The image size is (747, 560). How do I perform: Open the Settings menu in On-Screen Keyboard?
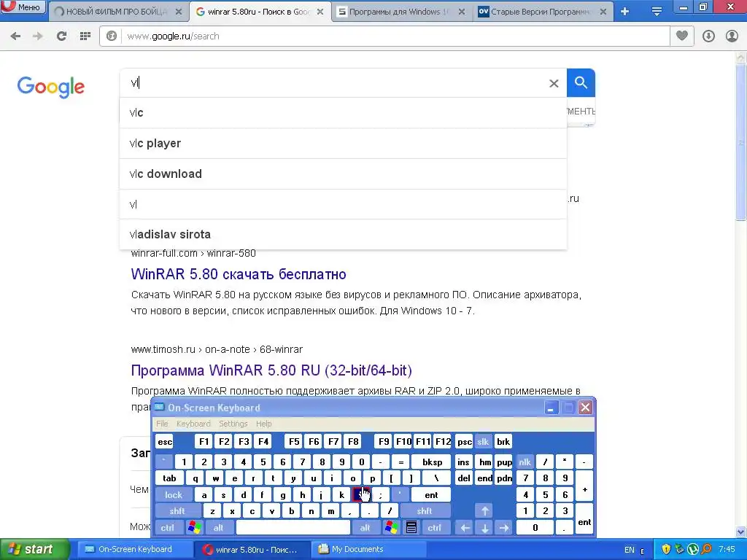233,424
